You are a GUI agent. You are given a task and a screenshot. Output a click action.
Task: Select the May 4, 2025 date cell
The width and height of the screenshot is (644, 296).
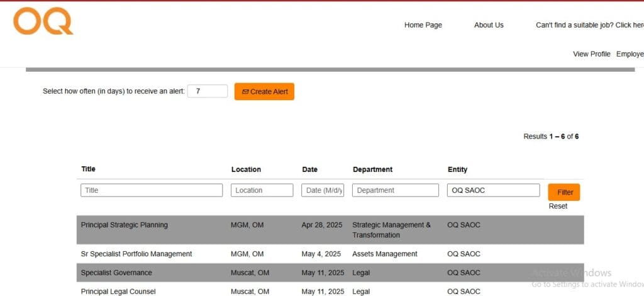click(x=321, y=254)
